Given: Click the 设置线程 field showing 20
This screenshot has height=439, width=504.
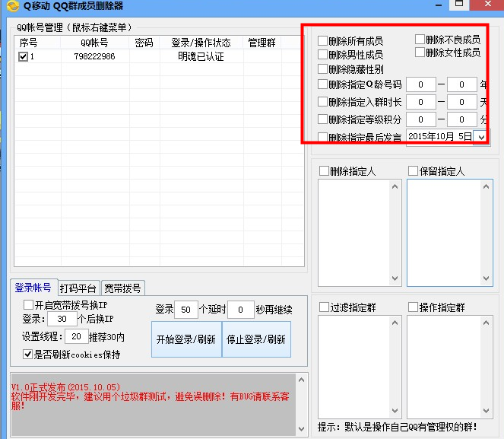Looking at the screenshot, I should coord(76,337).
